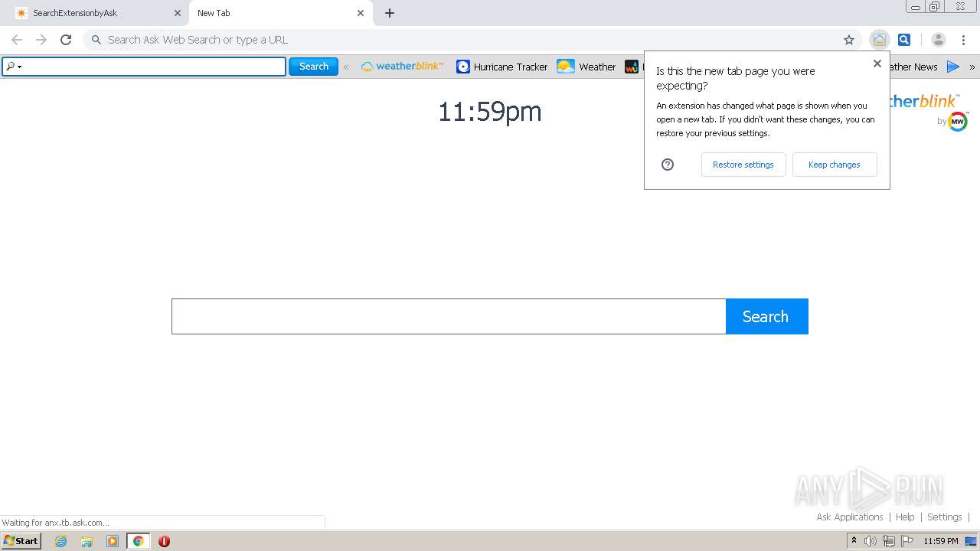980x551 pixels.
Task: Show hidden system tray icons
Action: click(854, 541)
